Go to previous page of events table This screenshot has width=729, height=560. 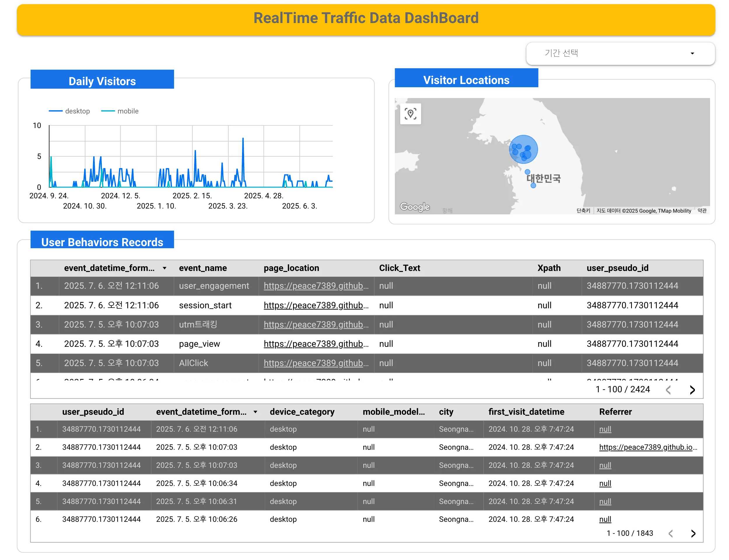[668, 390]
